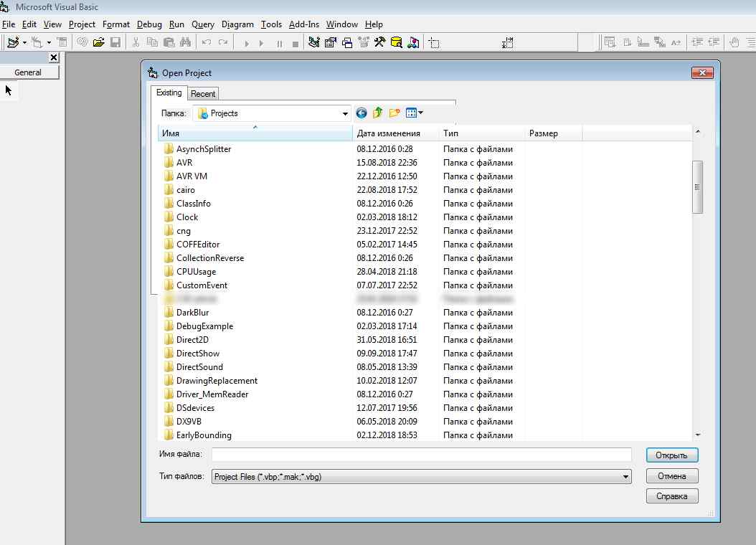756x545 pixels.
Task: Switch to the Existing tab
Action: click(x=169, y=93)
